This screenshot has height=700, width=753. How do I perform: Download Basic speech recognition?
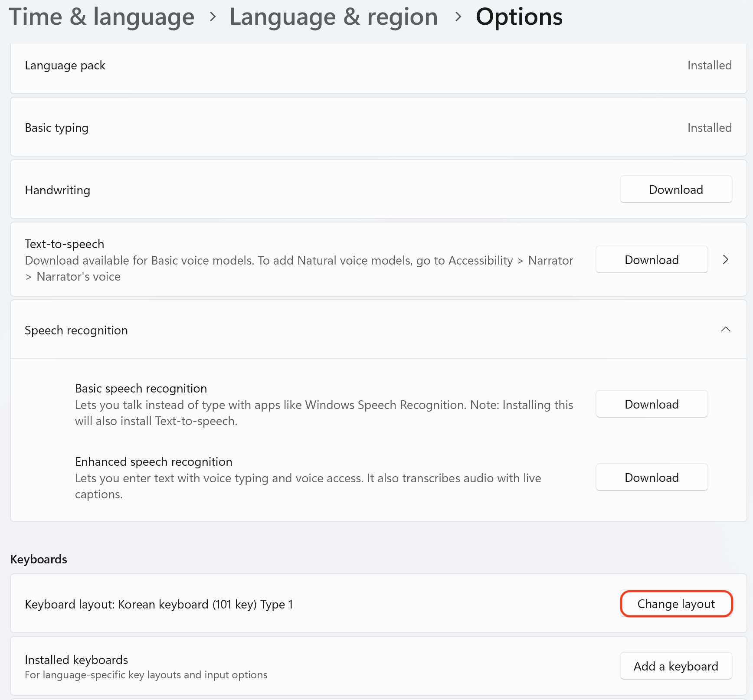click(x=651, y=404)
